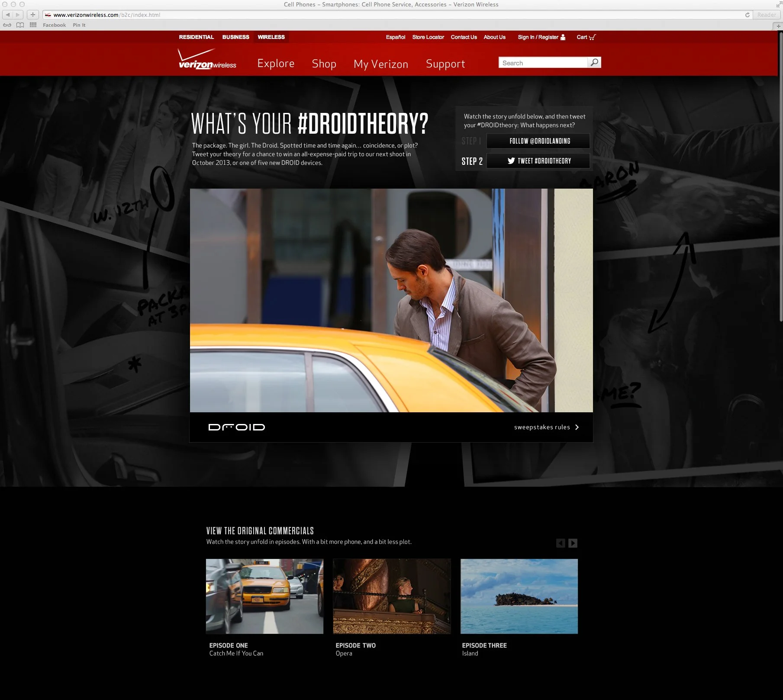Click the Verizon Wireless logo

207,59
